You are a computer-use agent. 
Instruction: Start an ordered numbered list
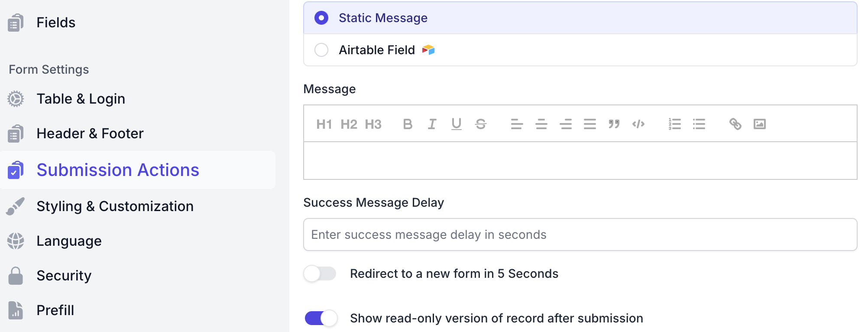(x=674, y=124)
